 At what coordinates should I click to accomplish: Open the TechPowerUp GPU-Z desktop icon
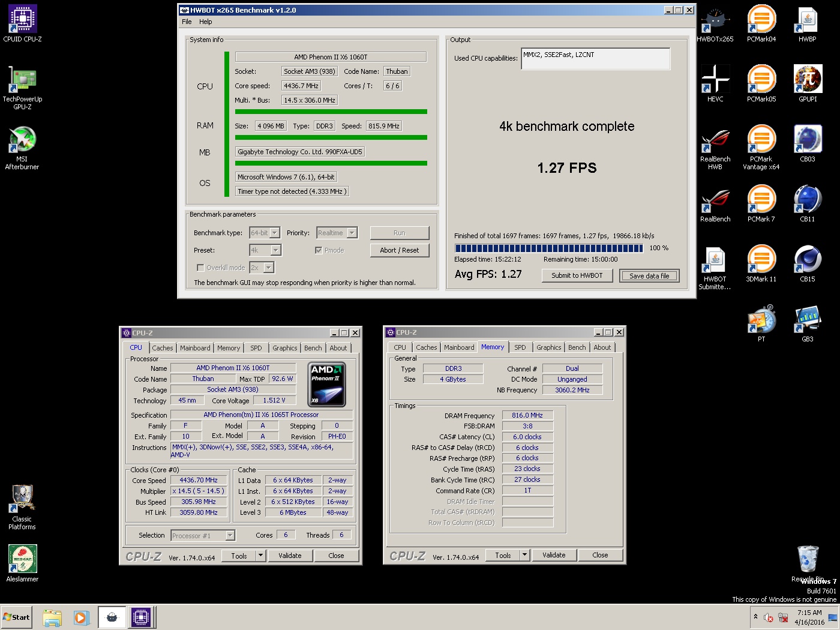click(x=22, y=87)
